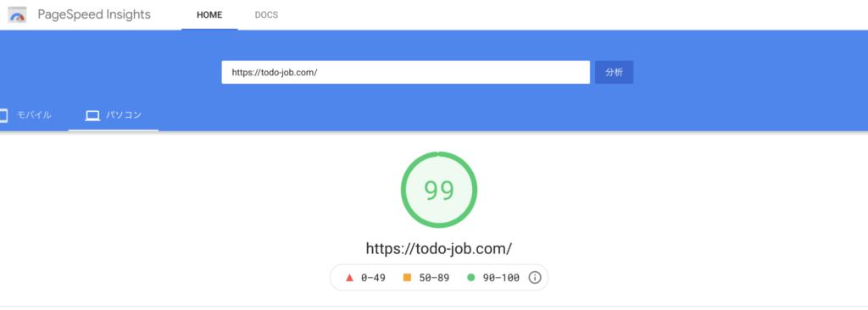
Task: Click the 99 number inside the gauge
Action: [439, 190]
